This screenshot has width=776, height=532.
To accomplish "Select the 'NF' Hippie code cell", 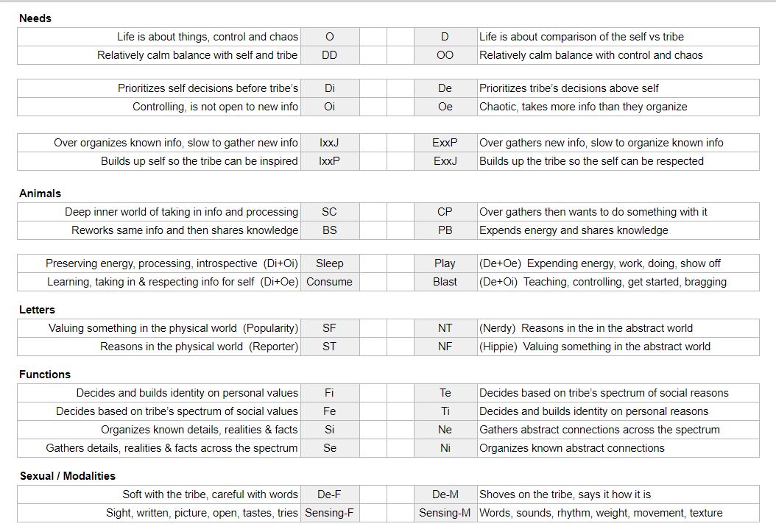I will (445, 347).
